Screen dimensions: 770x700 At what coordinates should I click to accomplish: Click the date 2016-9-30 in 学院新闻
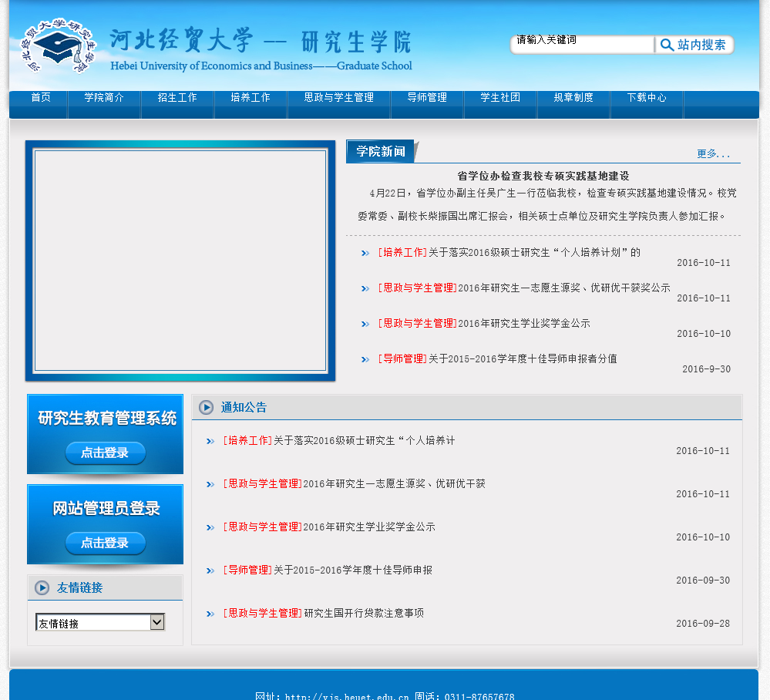pyautogui.click(x=706, y=369)
